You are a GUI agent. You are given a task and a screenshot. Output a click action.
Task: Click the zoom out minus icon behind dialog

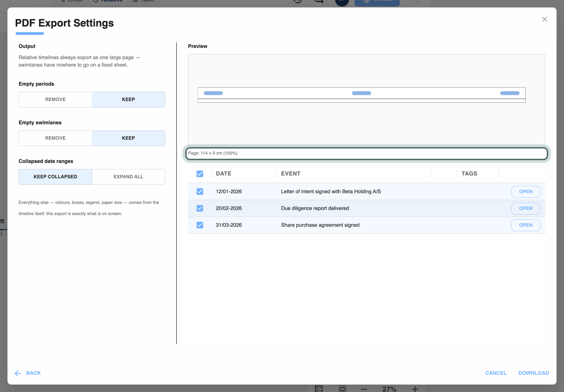[x=364, y=389]
